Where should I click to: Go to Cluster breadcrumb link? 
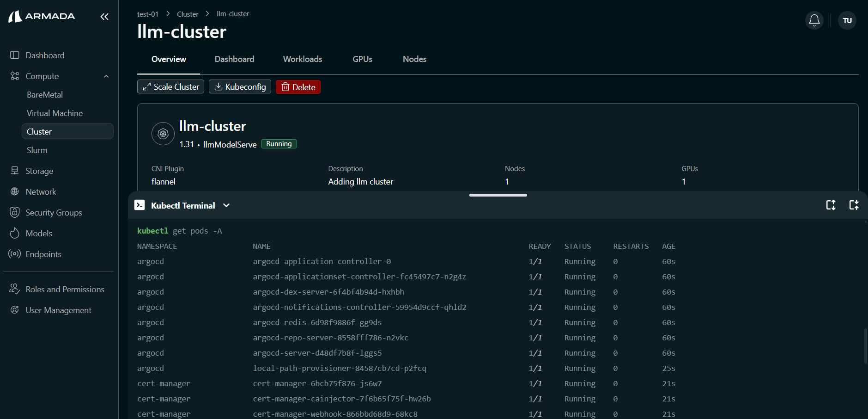(x=188, y=14)
